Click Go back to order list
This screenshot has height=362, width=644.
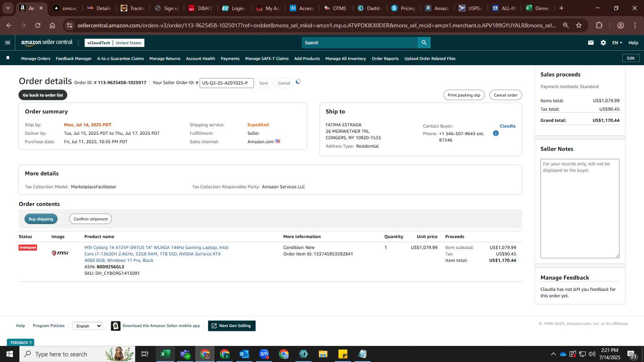pyautogui.click(x=43, y=95)
